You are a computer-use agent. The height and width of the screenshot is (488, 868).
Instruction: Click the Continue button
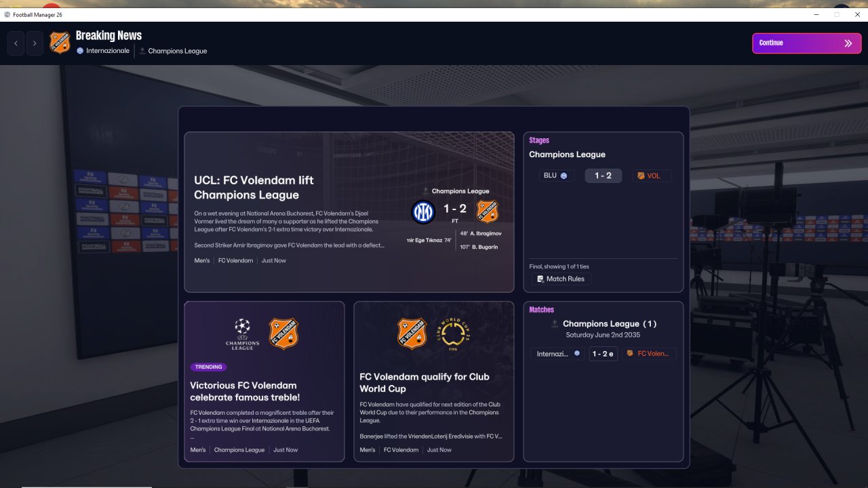806,43
